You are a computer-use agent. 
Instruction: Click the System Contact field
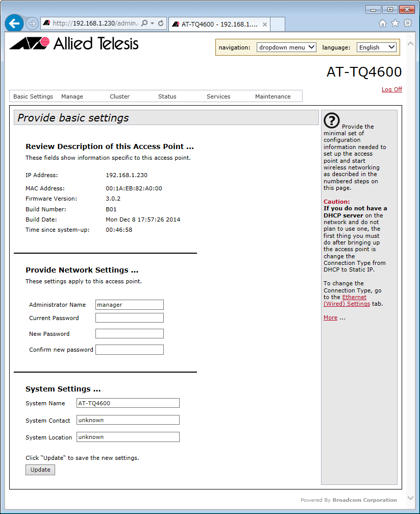(128, 420)
